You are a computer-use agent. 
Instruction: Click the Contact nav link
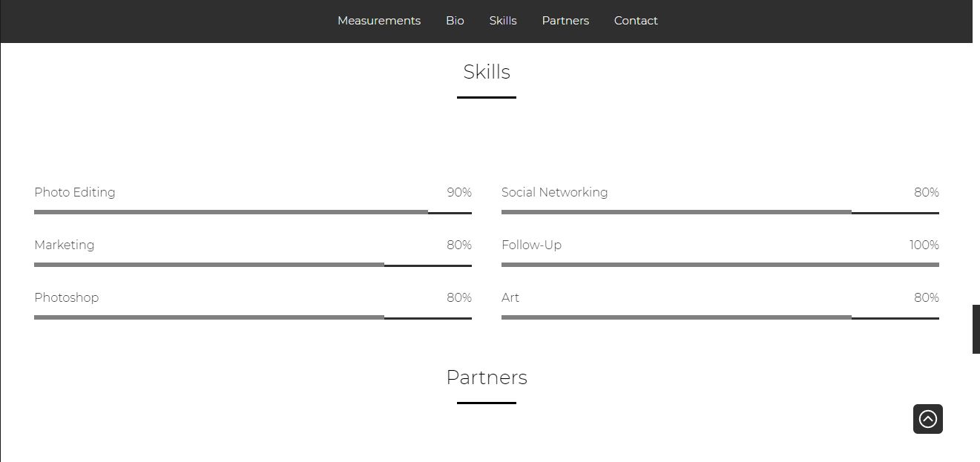pyautogui.click(x=636, y=21)
